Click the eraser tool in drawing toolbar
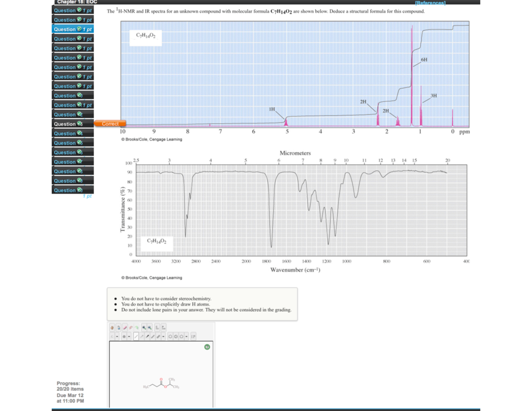The width and height of the screenshot is (532, 411). (125, 328)
